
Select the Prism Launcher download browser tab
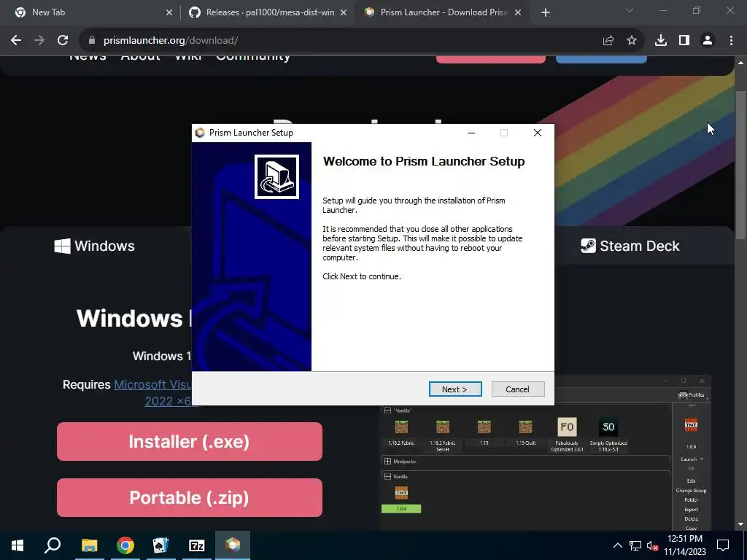point(443,12)
